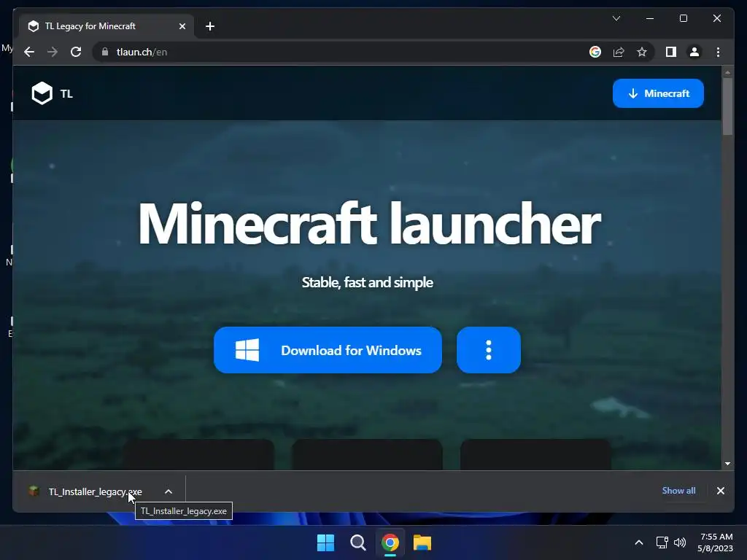
Task: Click the scrollbar up arrow
Action: click(727, 73)
